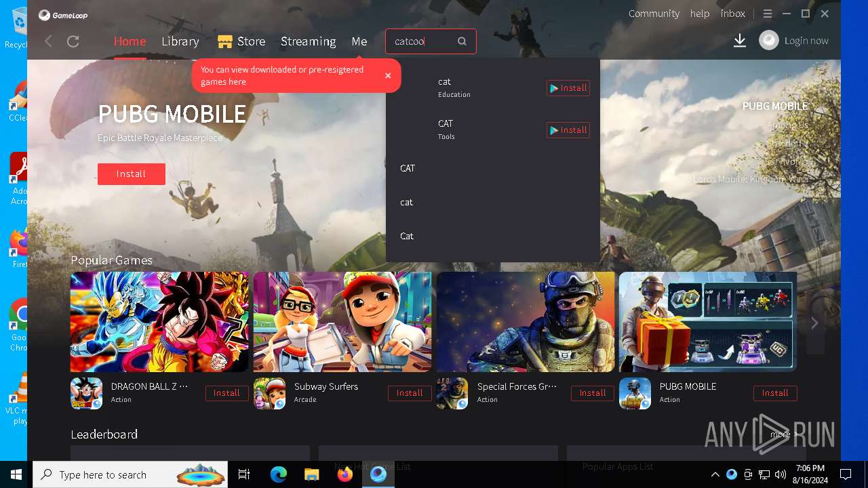Image resolution: width=868 pixels, height=488 pixels.
Task: Open the Streaming tab
Action: 309,41
